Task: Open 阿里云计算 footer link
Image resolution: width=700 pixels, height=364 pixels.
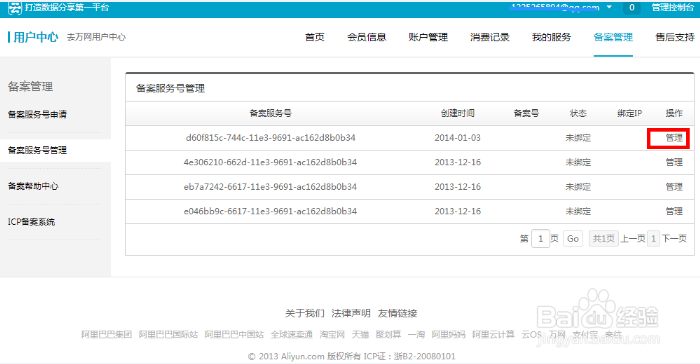Action: pos(493,335)
